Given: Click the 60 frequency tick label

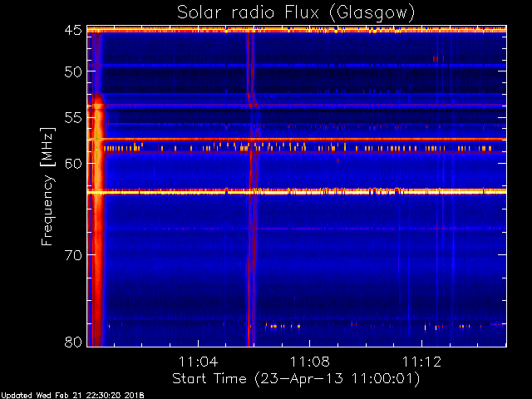Looking at the screenshot, I should pyautogui.click(x=73, y=164).
